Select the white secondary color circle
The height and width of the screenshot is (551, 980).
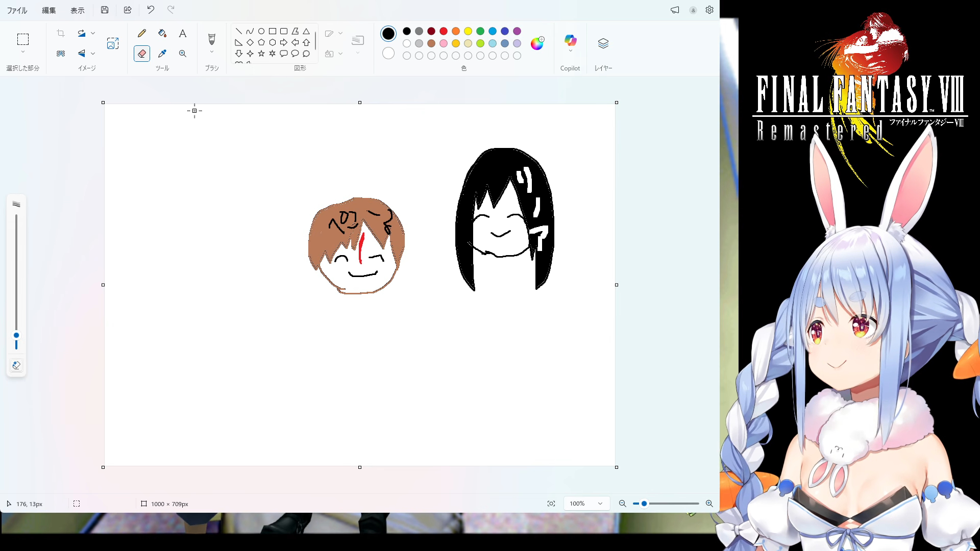point(388,53)
